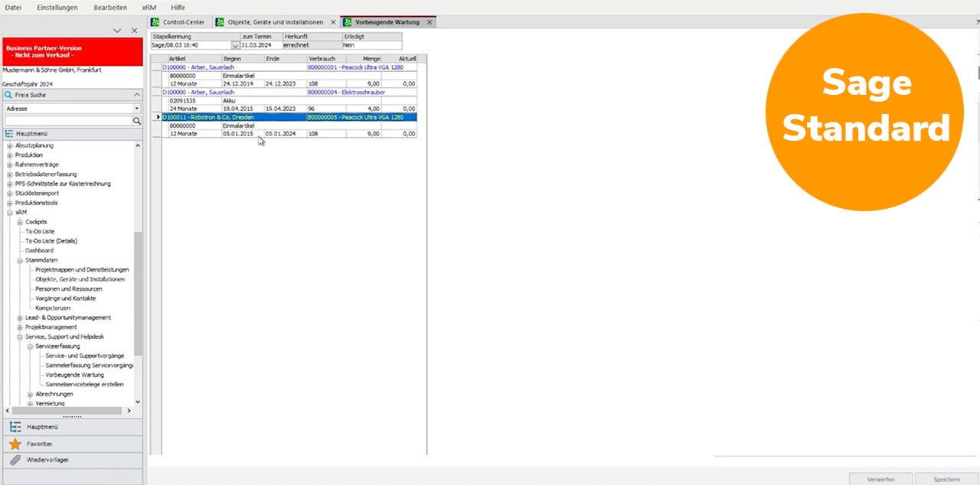Expand the Rahmenverträge tree node
This screenshot has height=485, width=980.
[10, 164]
